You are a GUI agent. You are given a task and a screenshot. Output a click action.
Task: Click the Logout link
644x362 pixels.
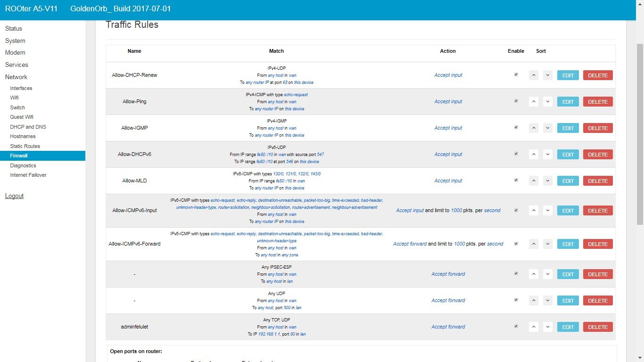[14, 196]
